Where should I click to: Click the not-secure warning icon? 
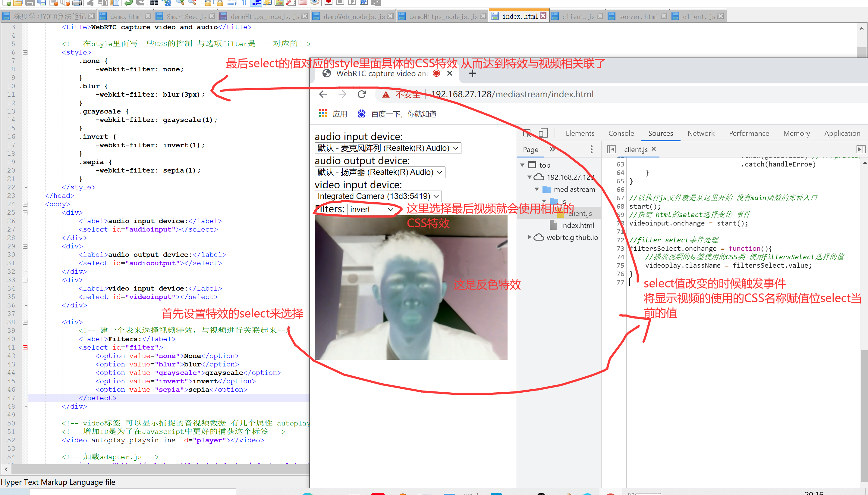pos(385,95)
